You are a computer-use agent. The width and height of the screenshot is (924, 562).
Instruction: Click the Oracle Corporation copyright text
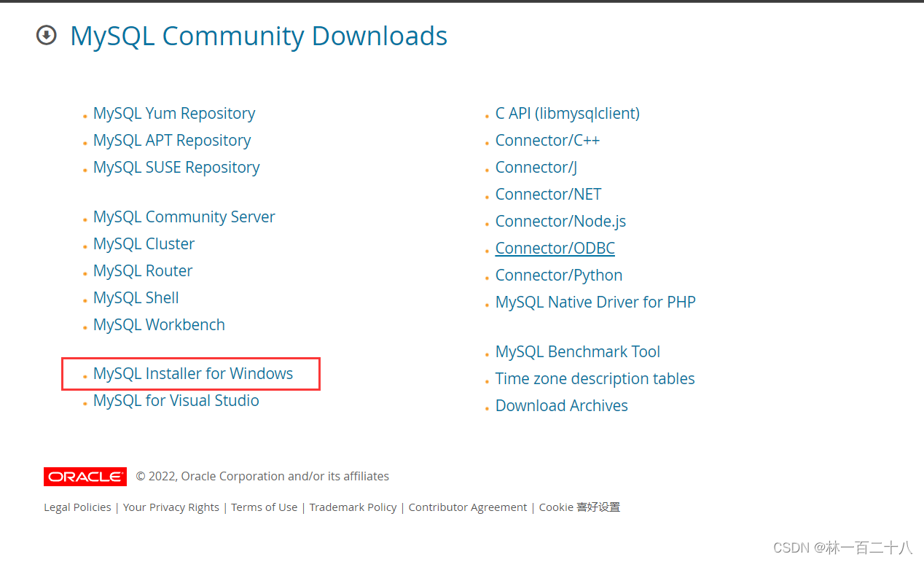pyautogui.click(x=262, y=477)
